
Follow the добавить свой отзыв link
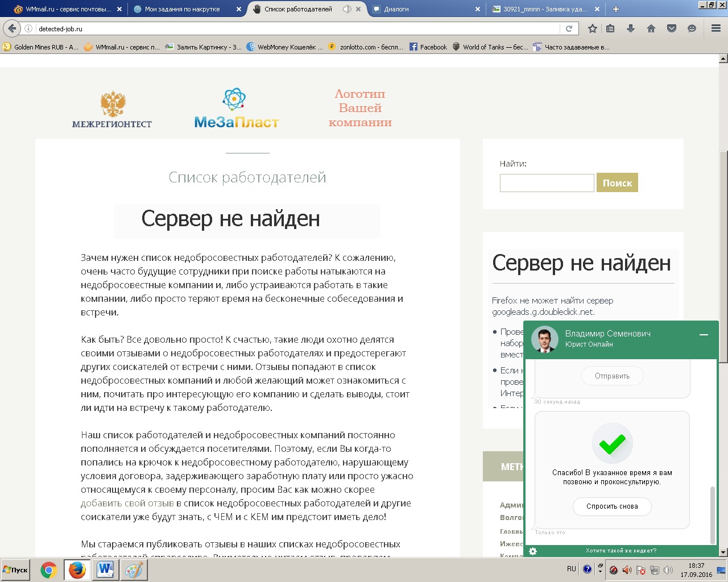(127, 503)
